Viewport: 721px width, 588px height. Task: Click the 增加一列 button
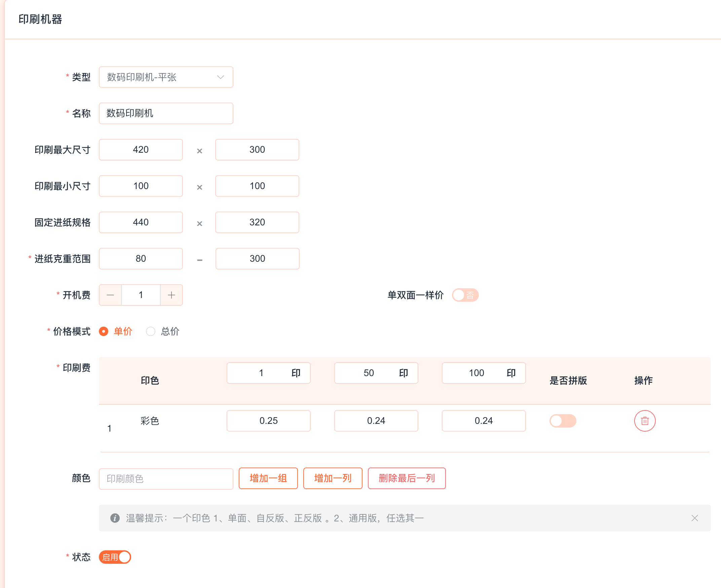point(333,478)
